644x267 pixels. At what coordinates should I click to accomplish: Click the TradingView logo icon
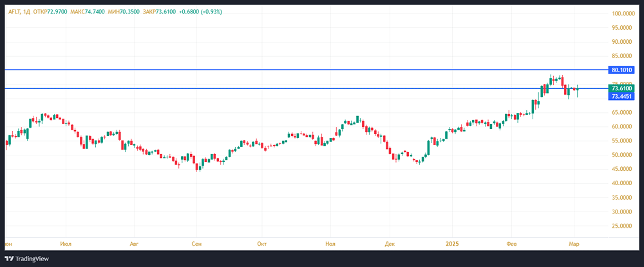[x=10, y=258]
